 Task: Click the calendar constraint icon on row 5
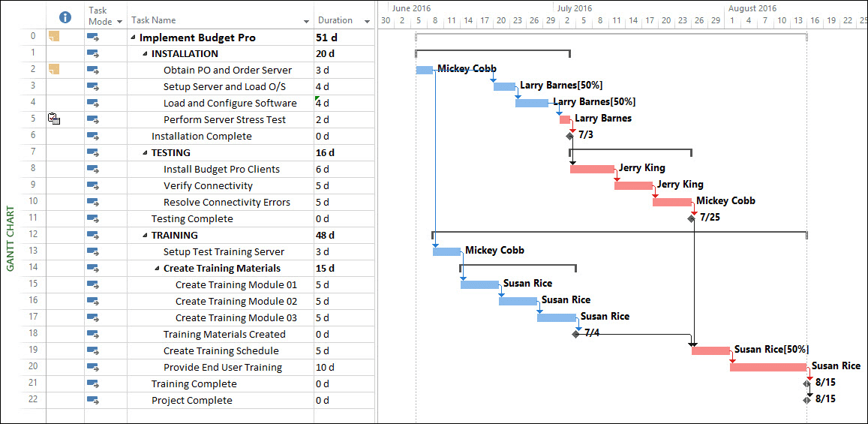coord(54,119)
